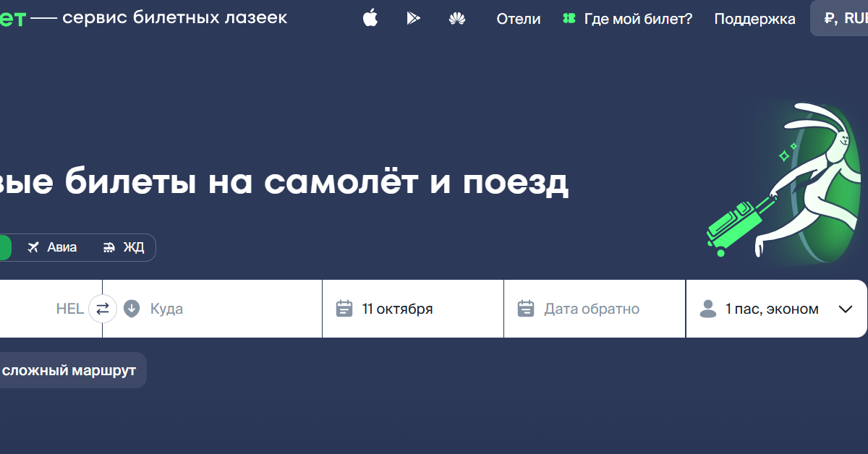
Task: Click the location pin icon before Куда
Action: pyautogui.click(x=132, y=309)
